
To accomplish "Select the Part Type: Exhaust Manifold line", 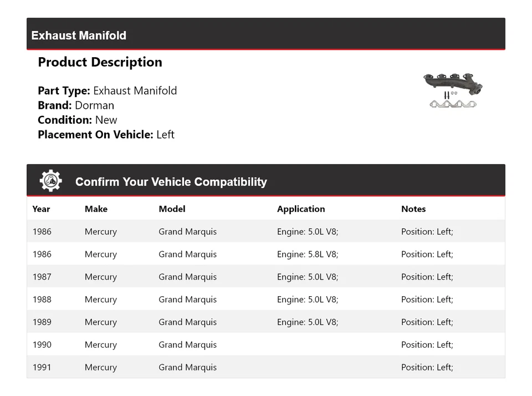I will coord(107,91).
